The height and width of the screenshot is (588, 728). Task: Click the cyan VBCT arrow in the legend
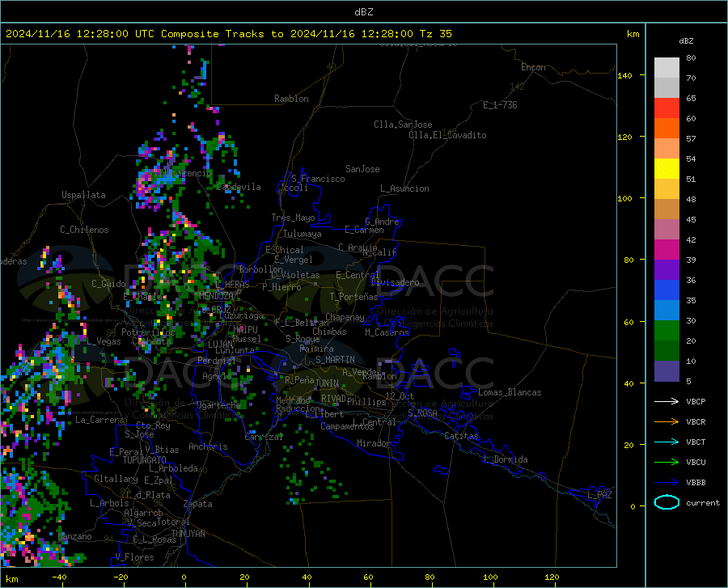[x=667, y=442]
